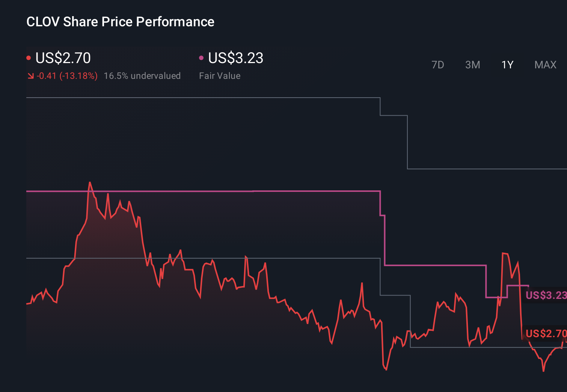Click the magenta Fair Value legend dot
The height and width of the screenshot is (392, 567).
pos(201,57)
